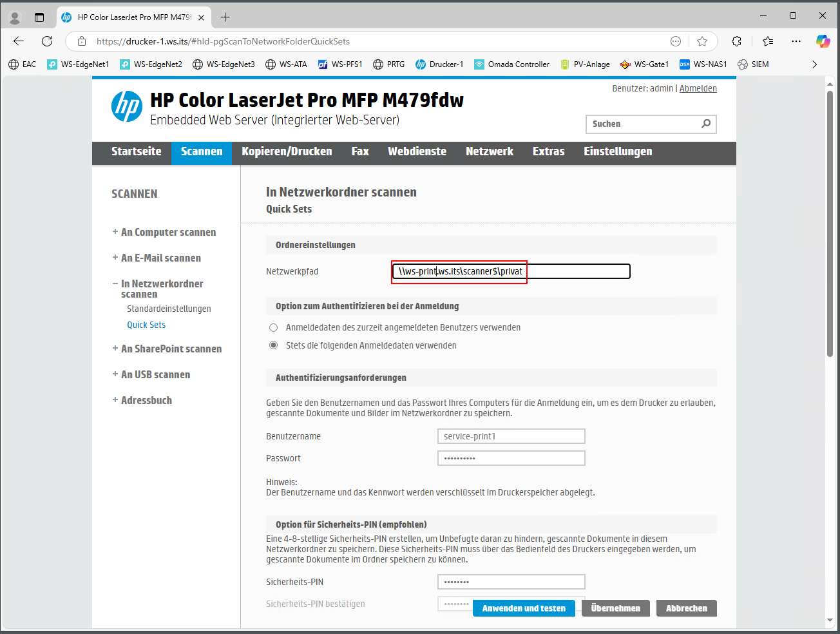The height and width of the screenshot is (634, 840).
Task: Click the Sicherheits-PIN input field
Action: point(511,582)
